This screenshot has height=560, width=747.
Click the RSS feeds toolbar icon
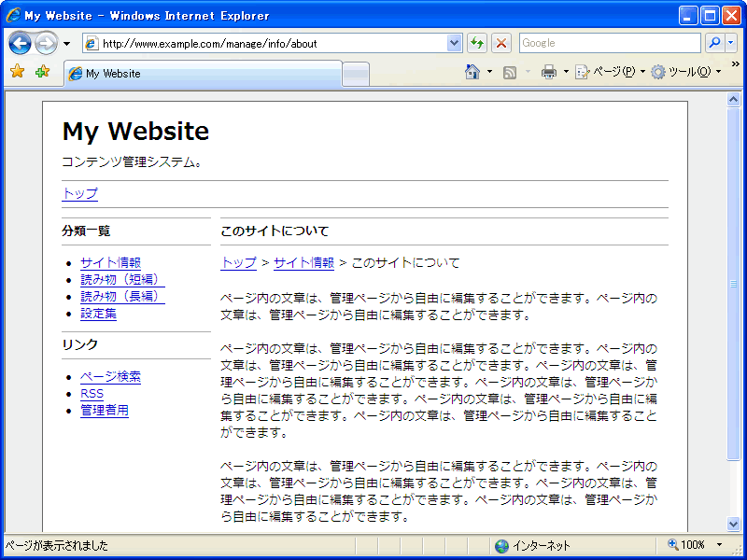point(510,72)
